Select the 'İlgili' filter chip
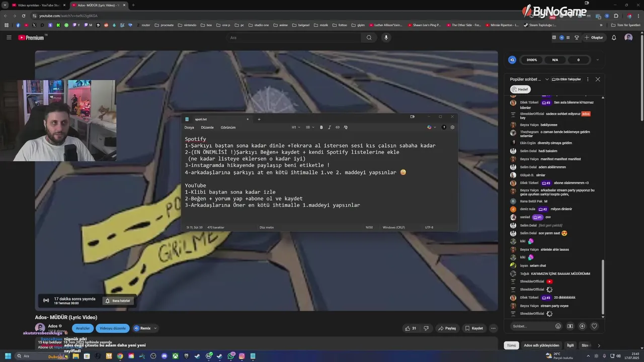644x362 pixels. (571, 345)
